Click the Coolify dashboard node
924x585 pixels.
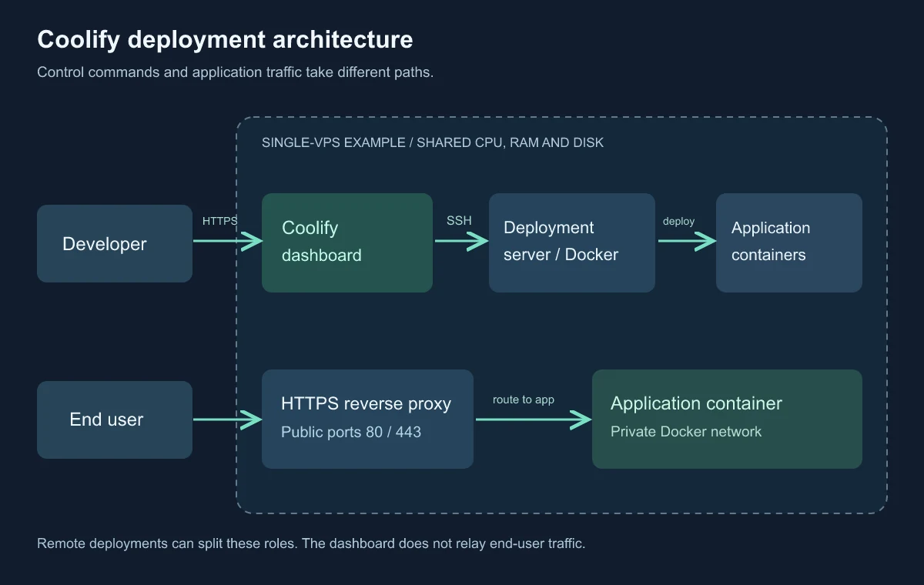pyautogui.click(x=347, y=242)
